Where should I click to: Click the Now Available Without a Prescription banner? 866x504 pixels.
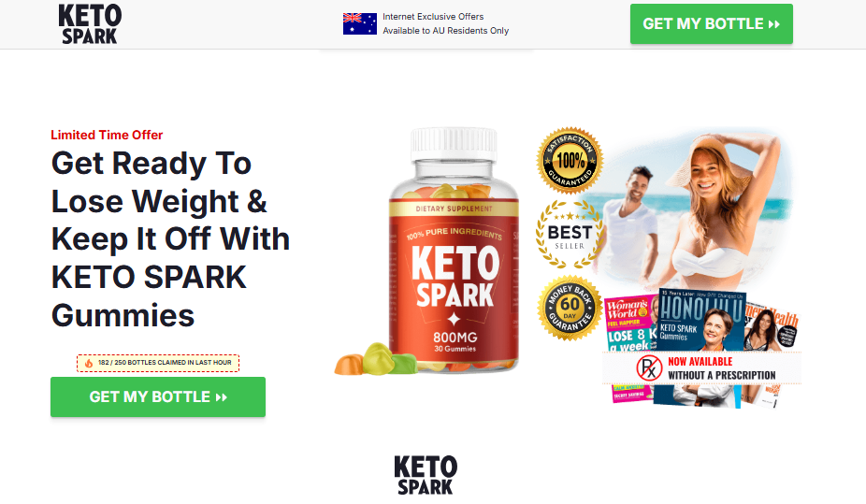point(701,368)
